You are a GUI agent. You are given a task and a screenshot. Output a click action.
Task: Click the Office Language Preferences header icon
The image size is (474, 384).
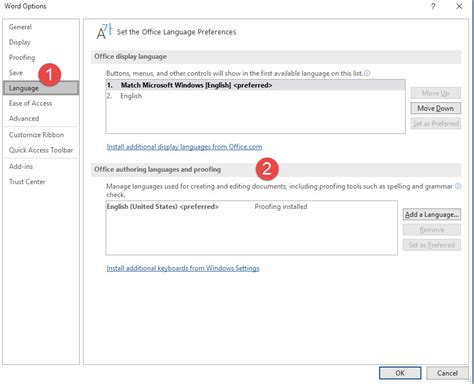(x=104, y=32)
